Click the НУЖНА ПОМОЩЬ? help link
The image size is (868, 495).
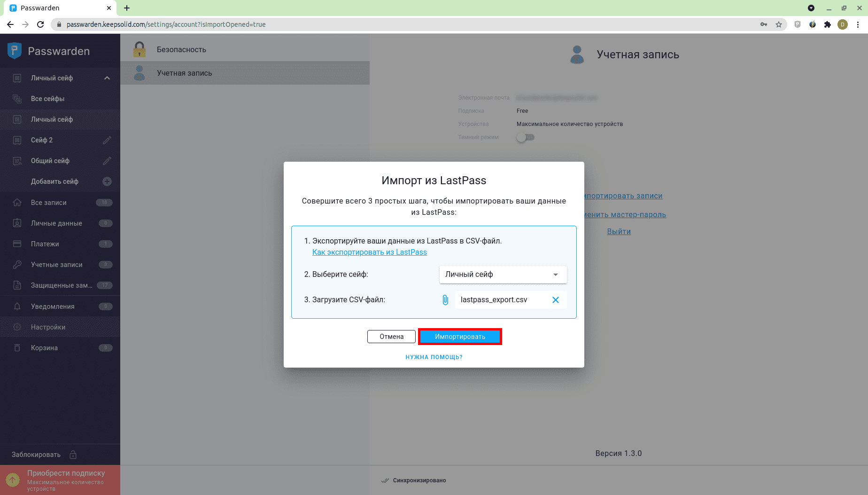click(434, 357)
